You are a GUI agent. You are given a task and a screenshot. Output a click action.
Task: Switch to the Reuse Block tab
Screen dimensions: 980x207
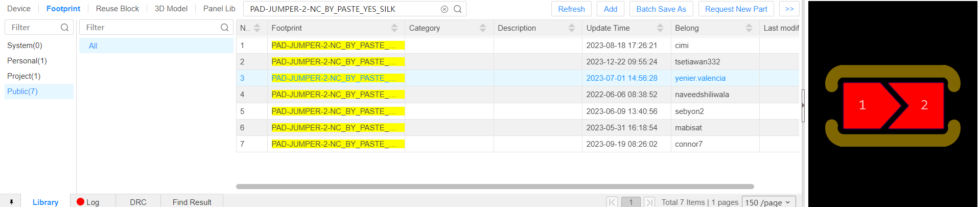click(x=118, y=9)
